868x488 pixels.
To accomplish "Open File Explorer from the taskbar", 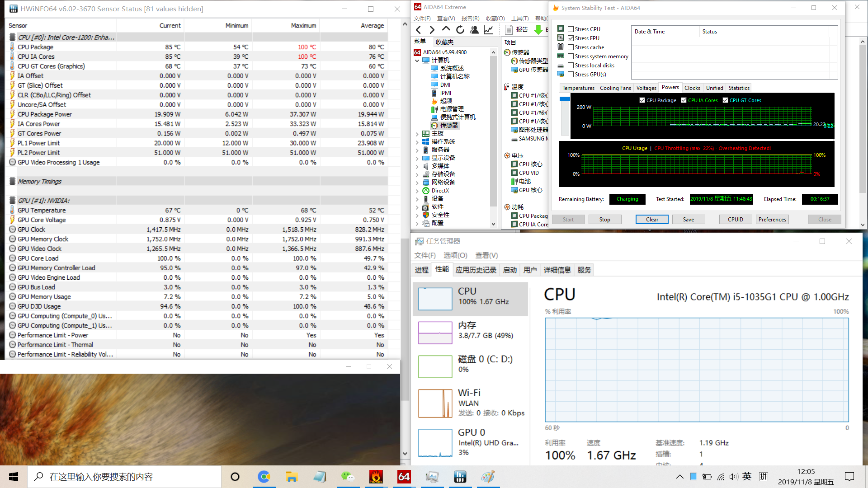I will point(292,477).
